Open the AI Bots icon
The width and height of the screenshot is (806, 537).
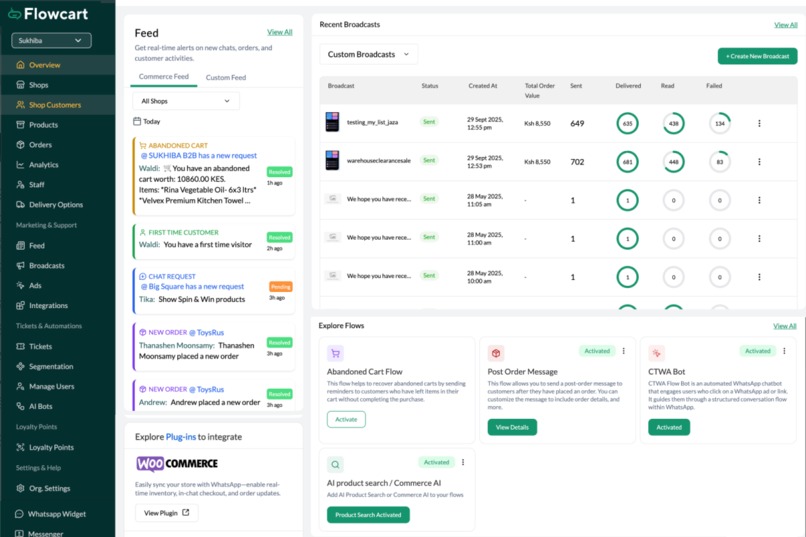pos(21,406)
